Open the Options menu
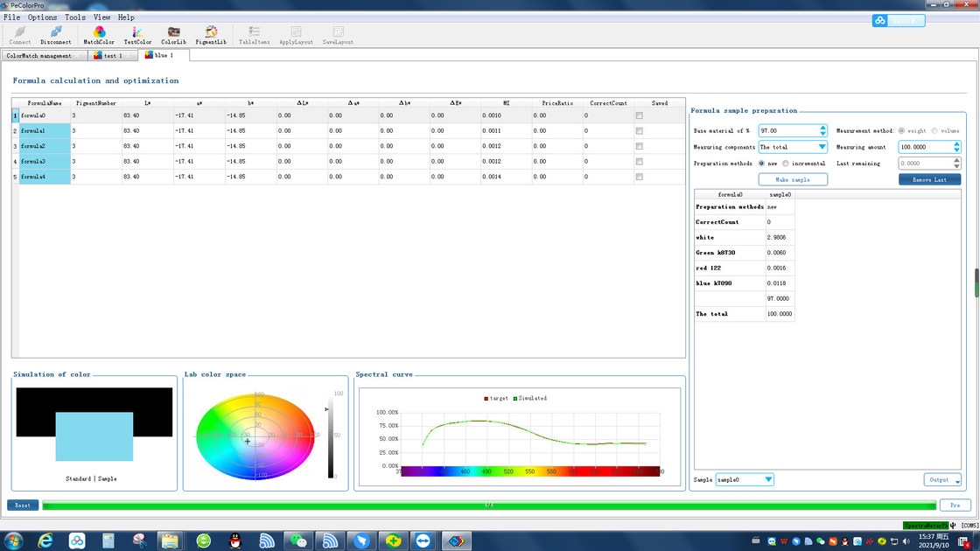 (42, 17)
